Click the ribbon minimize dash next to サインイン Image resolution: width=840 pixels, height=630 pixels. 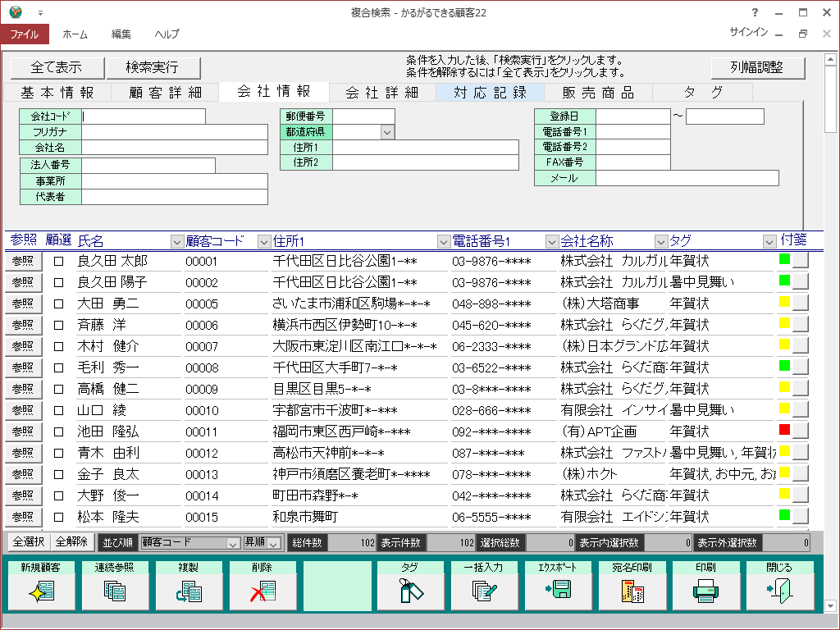click(779, 34)
